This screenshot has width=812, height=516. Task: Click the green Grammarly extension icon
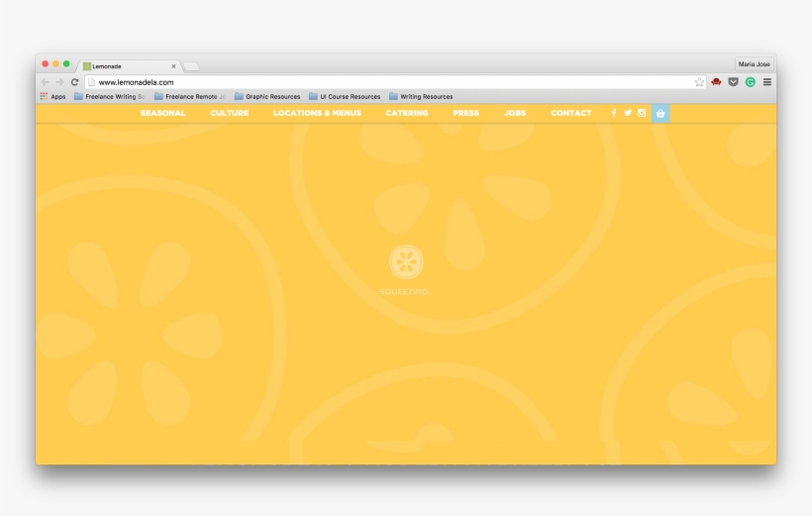(750, 82)
